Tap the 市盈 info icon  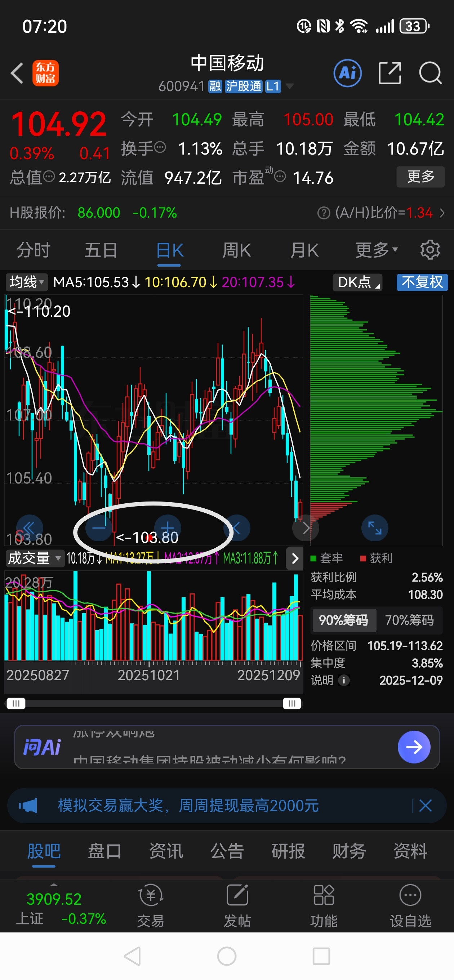click(x=280, y=177)
